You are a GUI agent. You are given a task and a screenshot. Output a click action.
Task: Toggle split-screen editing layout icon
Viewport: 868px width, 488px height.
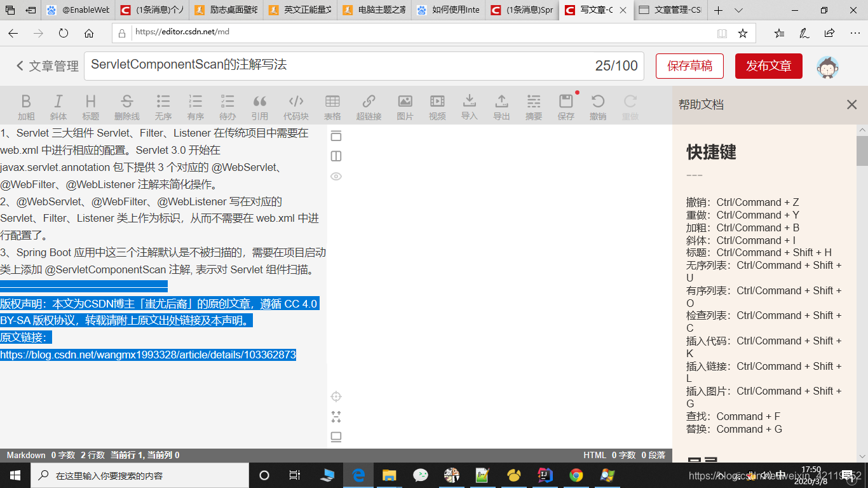click(x=336, y=156)
